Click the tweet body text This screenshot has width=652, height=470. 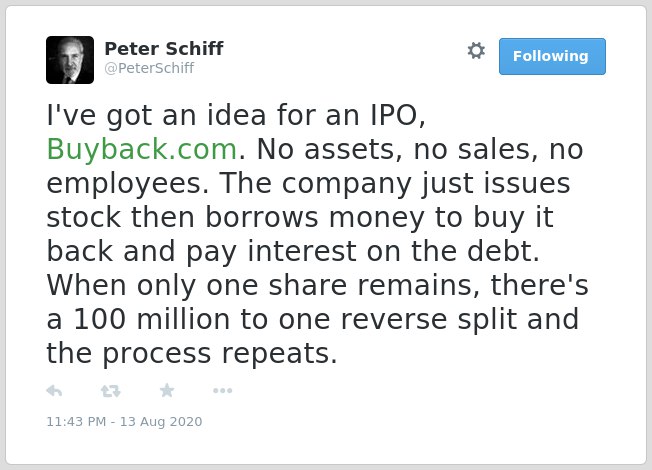317,234
